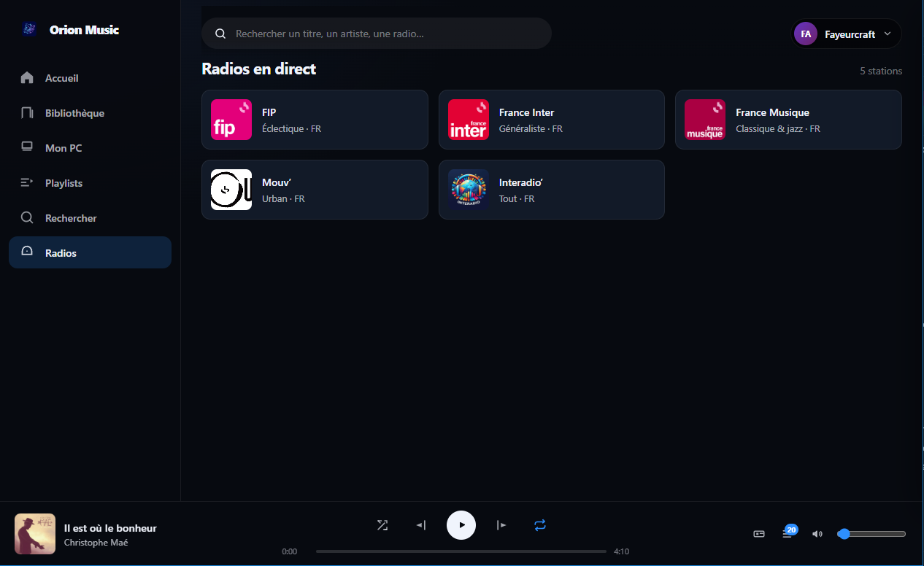924x566 pixels.
Task: Click the Orion Music title text
Action: (84, 30)
